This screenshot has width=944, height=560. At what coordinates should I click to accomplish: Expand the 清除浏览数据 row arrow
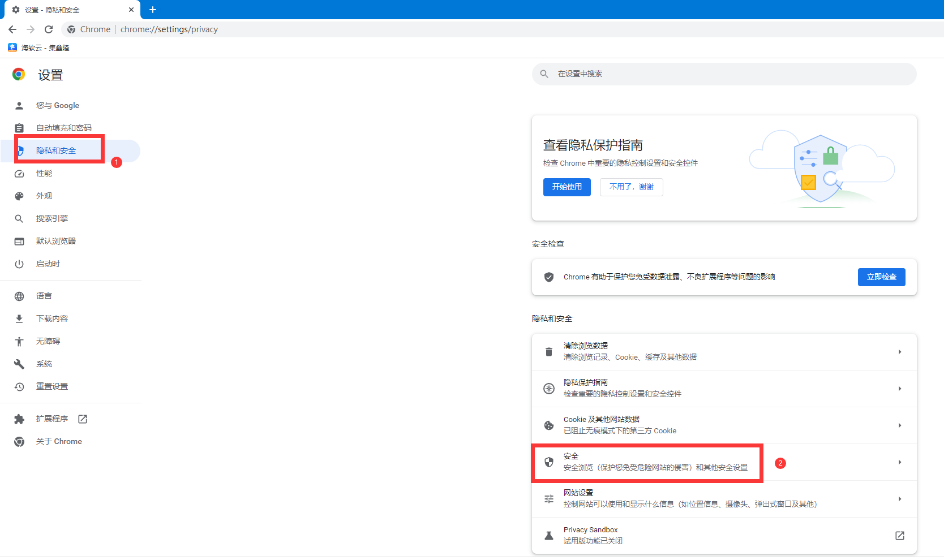tap(900, 352)
